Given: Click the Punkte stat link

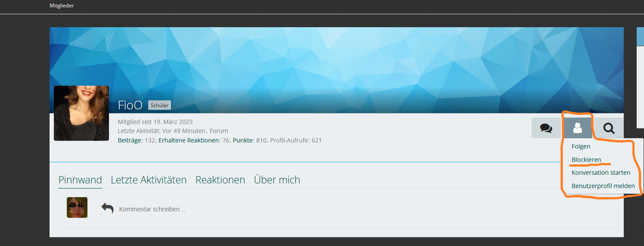Looking at the screenshot, I should [x=243, y=140].
